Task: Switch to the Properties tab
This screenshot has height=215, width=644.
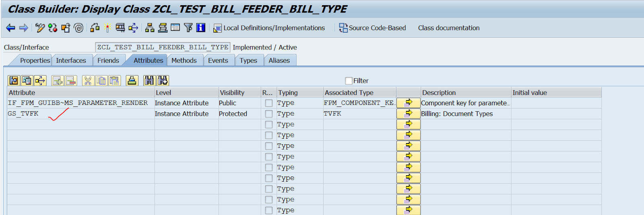Action: (35, 60)
